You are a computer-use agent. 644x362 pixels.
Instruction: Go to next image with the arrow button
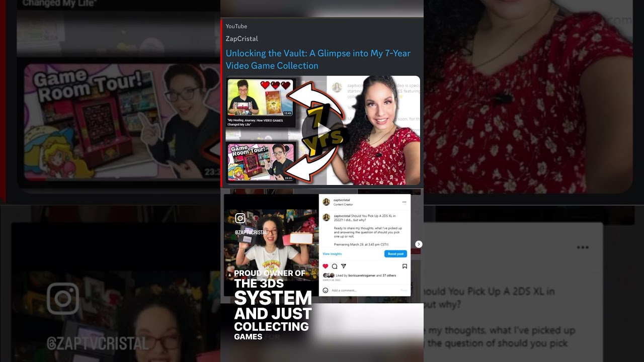419,244
